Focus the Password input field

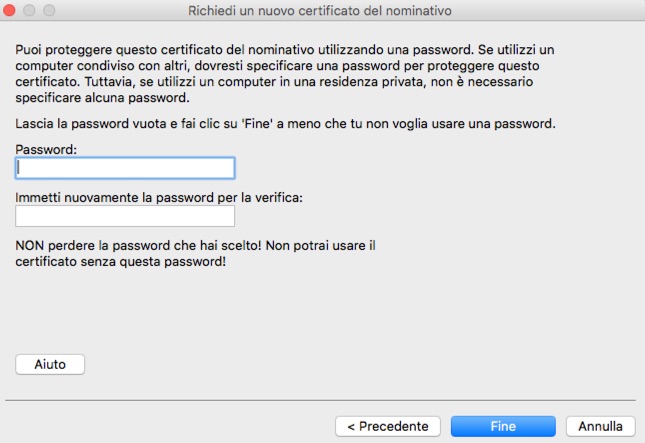pyautogui.click(x=125, y=168)
